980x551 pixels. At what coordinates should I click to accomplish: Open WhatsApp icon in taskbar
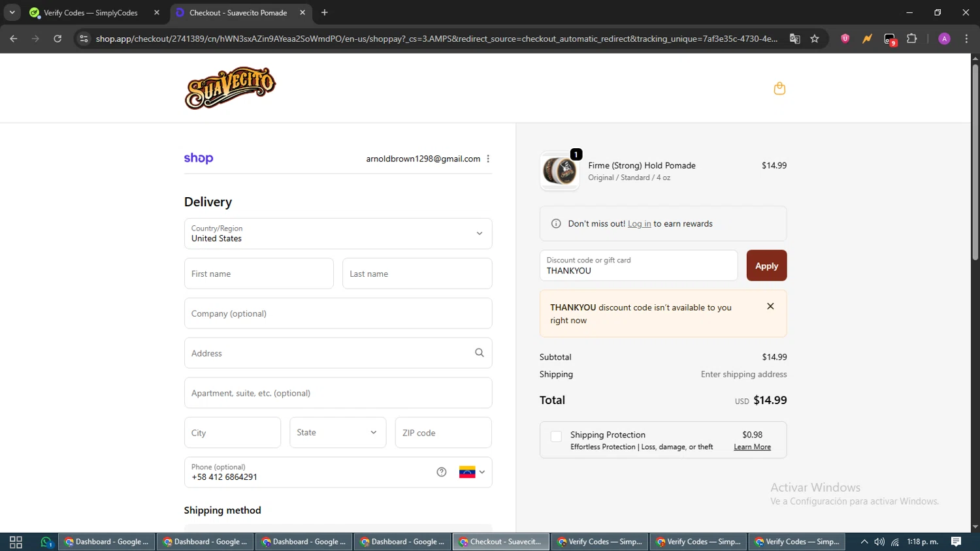tap(46, 542)
